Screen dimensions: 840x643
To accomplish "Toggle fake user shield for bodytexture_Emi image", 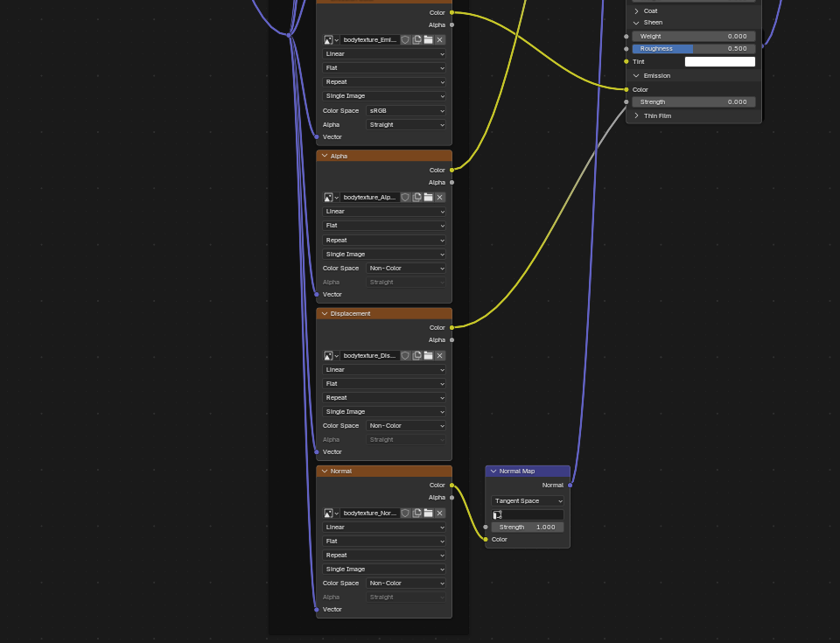I will [x=405, y=39].
